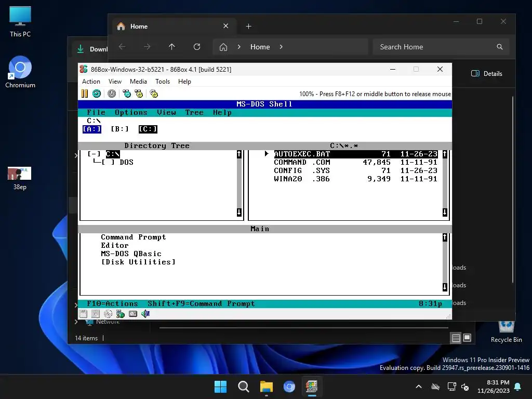Open the View menu in 86Box

pos(115,82)
